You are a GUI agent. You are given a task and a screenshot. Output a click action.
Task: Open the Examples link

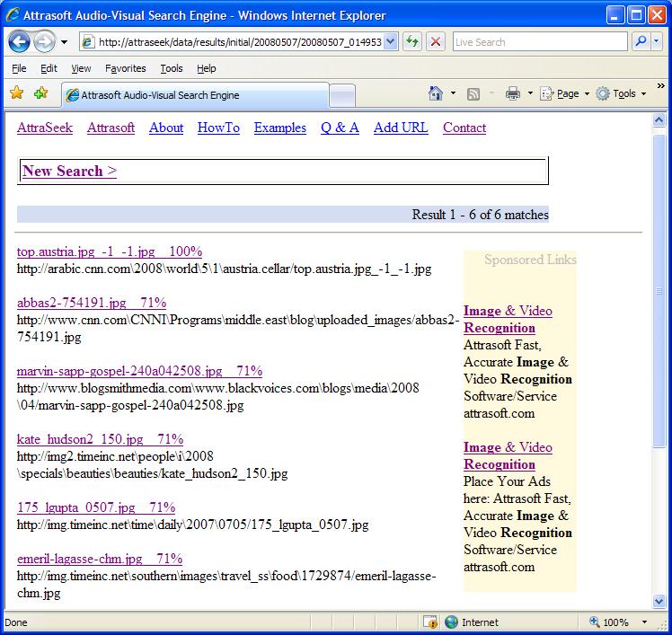tap(280, 128)
